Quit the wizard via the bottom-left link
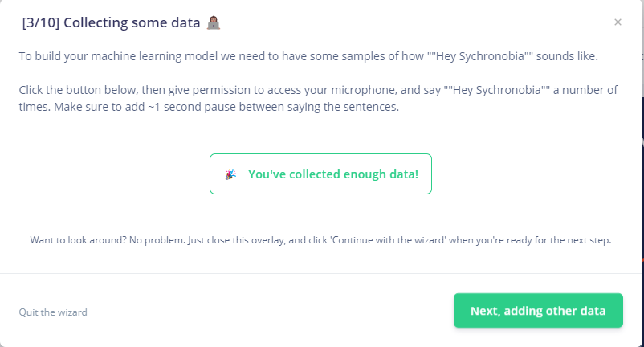 point(53,312)
